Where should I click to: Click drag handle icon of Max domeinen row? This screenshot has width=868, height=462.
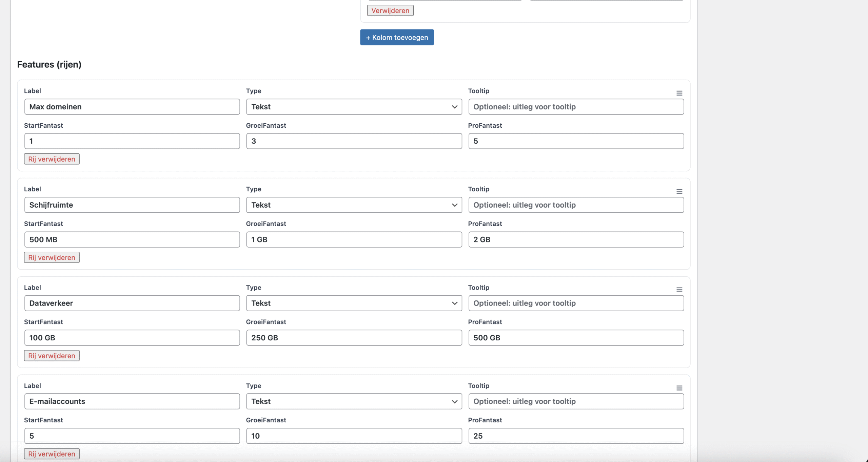click(x=679, y=93)
